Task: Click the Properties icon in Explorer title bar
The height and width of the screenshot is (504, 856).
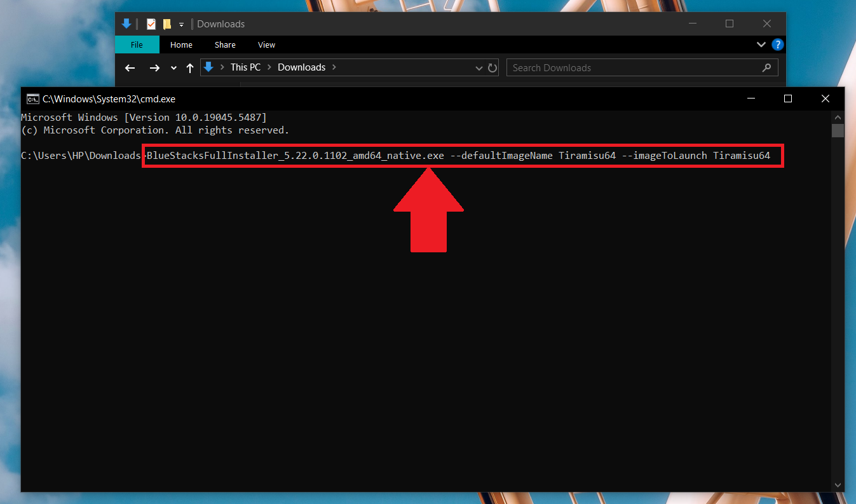Action: [151, 24]
